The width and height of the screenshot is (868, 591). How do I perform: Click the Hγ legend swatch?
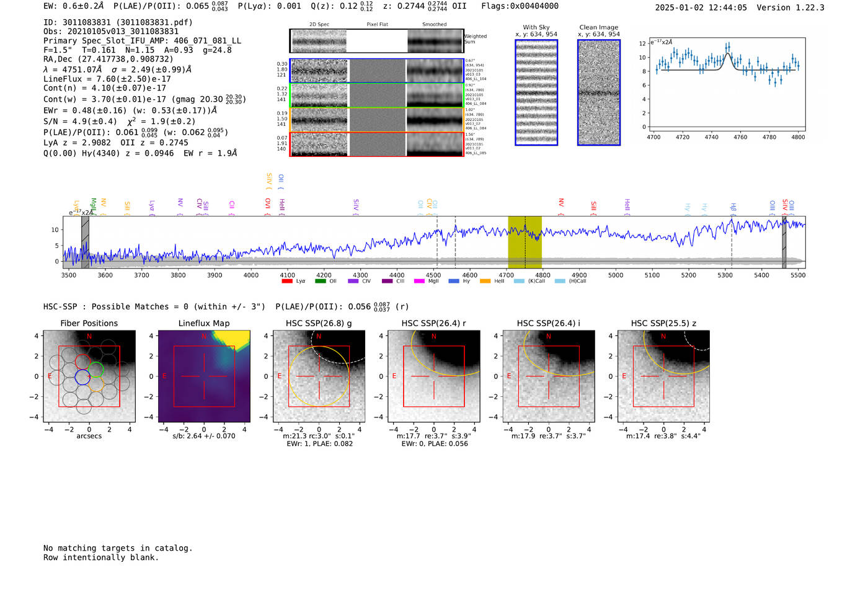click(x=454, y=281)
